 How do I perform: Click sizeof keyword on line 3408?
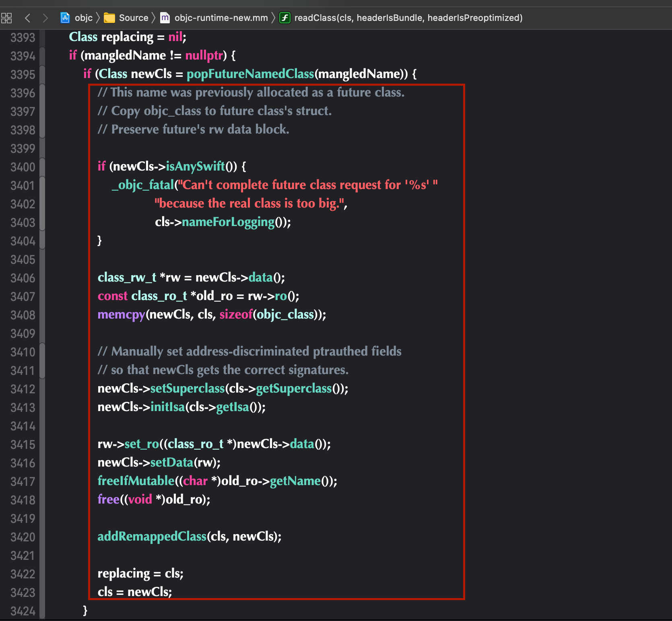[236, 314]
